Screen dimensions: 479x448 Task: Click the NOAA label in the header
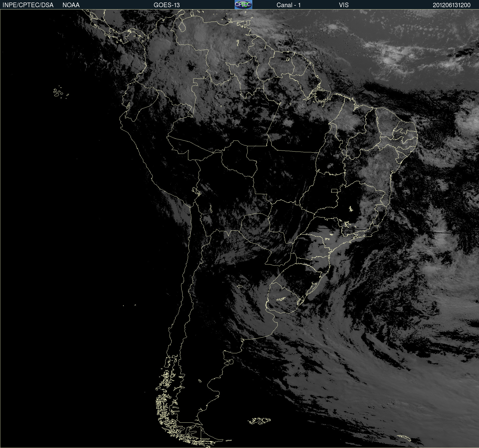(71, 5)
